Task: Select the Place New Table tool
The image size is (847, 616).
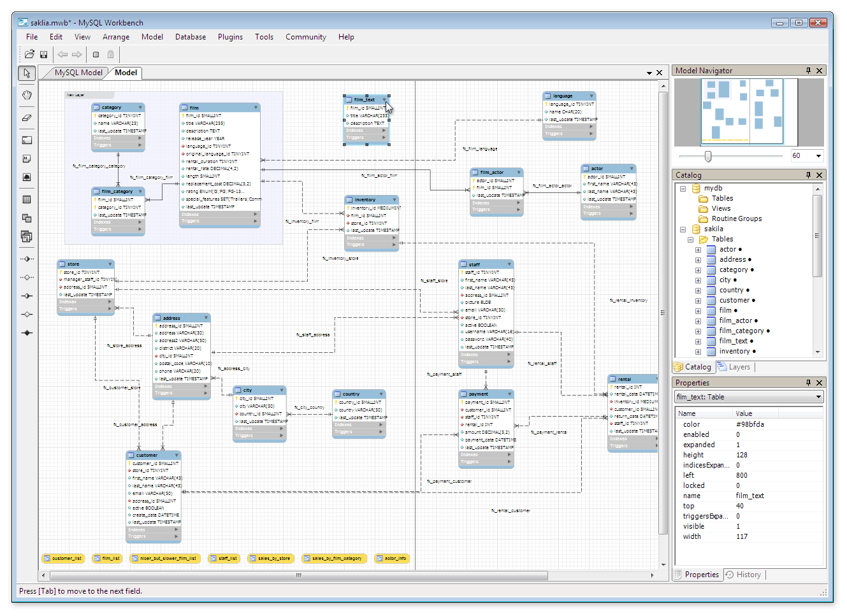Action: coord(27,200)
